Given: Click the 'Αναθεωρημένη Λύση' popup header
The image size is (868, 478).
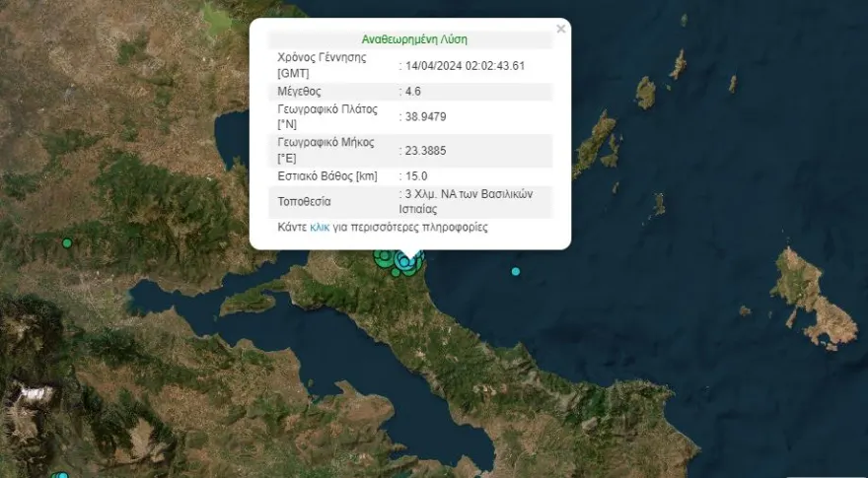Looking at the screenshot, I should (x=414, y=39).
